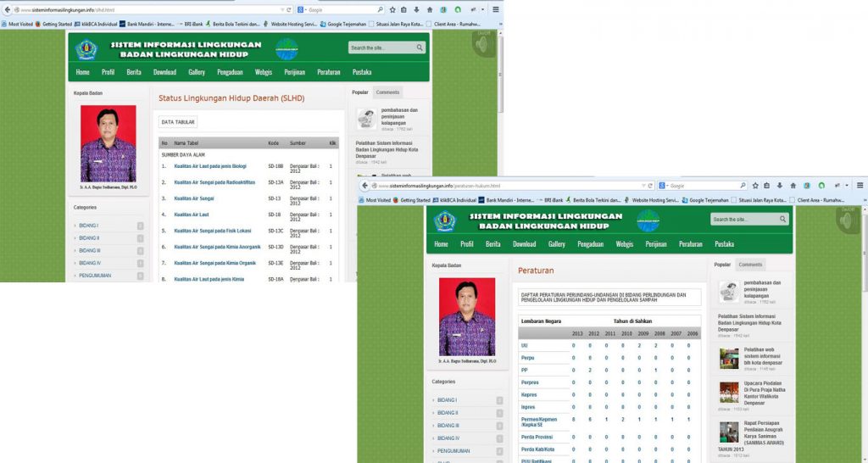
Task: Open Gallery menu on Peraturan page
Action: tap(556, 243)
